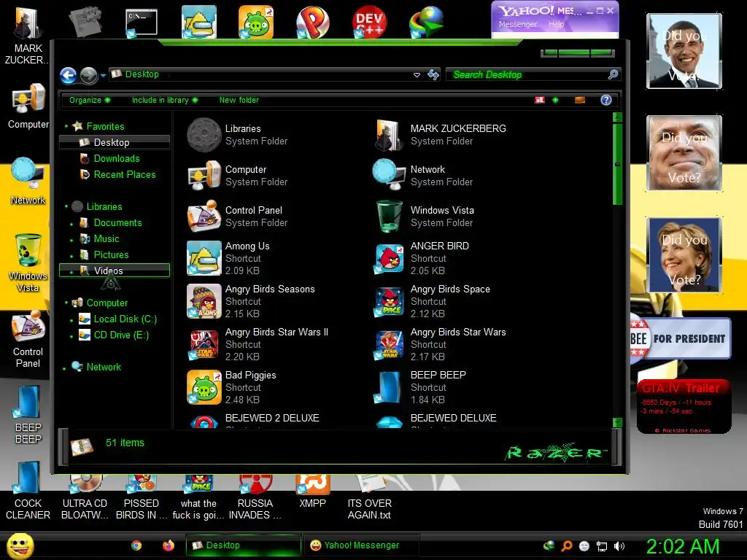The image size is (747, 560).
Task: Click the file list vertical scrollbar thumb
Action: [617, 164]
